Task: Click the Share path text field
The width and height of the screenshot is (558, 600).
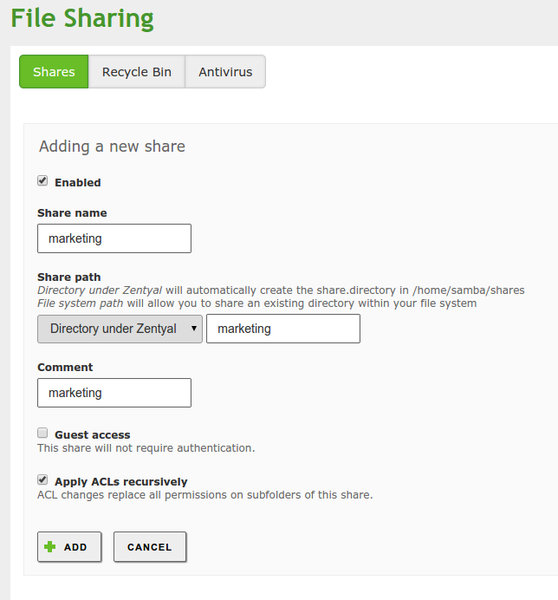Action: click(x=283, y=329)
